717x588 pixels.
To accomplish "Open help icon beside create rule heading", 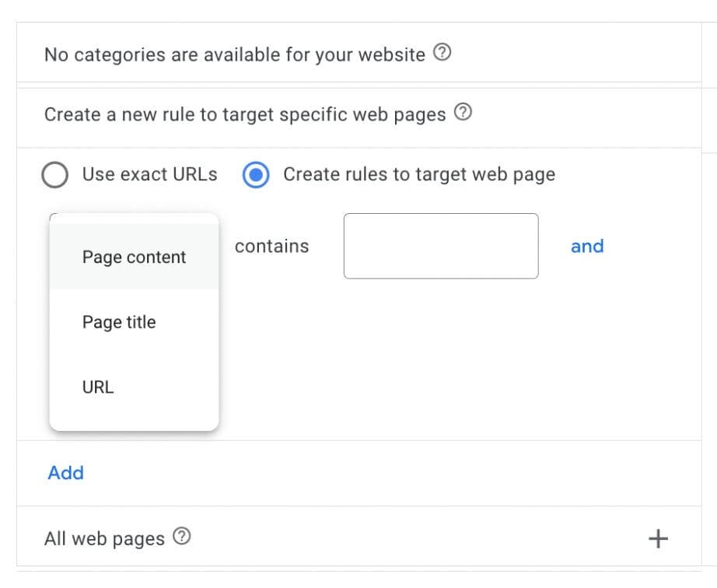I will point(463,114).
